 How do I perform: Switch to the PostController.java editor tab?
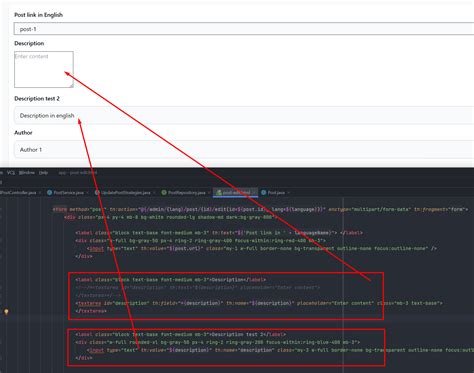pyautogui.click(x=19, y=193)
